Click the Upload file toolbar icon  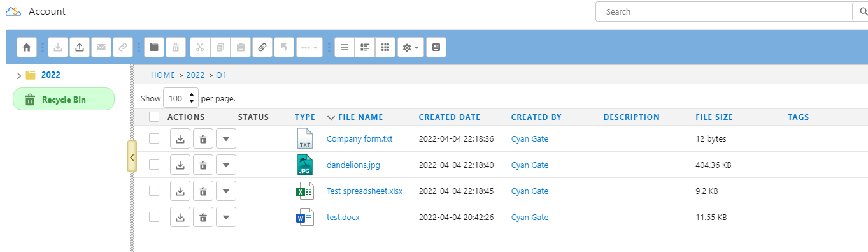[x=79, y=47]
